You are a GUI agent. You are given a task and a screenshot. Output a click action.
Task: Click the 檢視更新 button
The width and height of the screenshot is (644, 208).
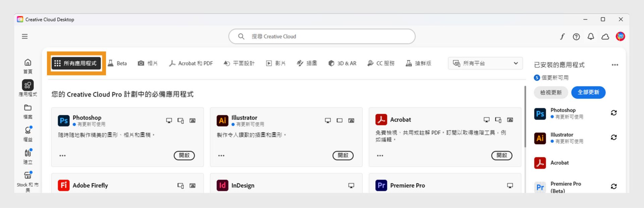point(551,92)
